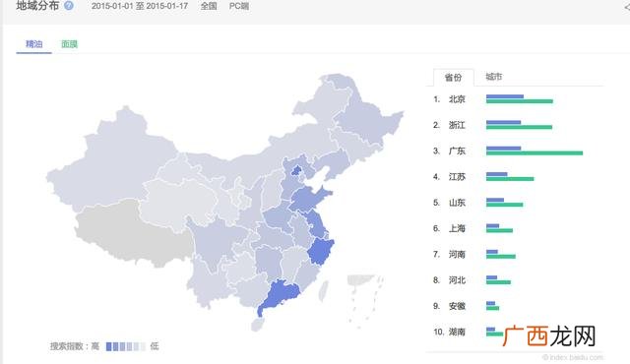The image size is (630, 364).
Task: Open the PC端 device selector
Action: coord(238,6)
